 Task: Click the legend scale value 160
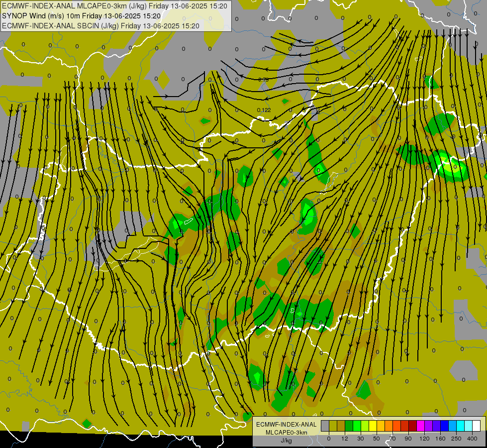[440, 439]
